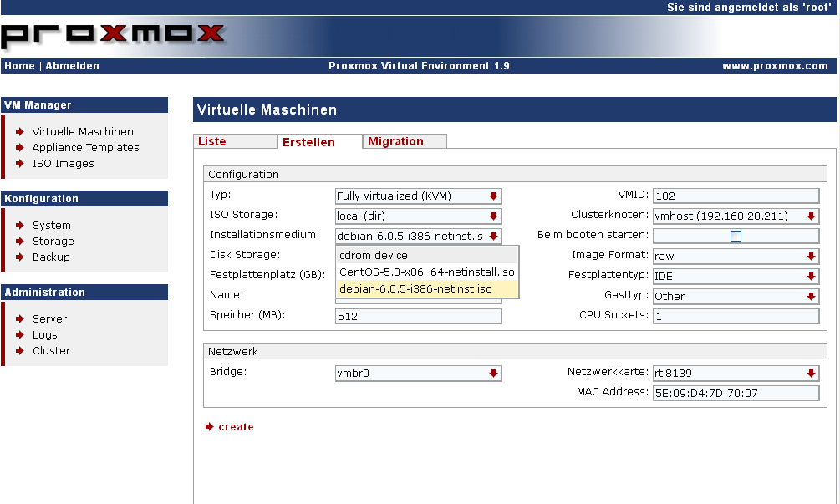Screen dimensions: 840x504
Task: Open Server administration
Action: 50,319
